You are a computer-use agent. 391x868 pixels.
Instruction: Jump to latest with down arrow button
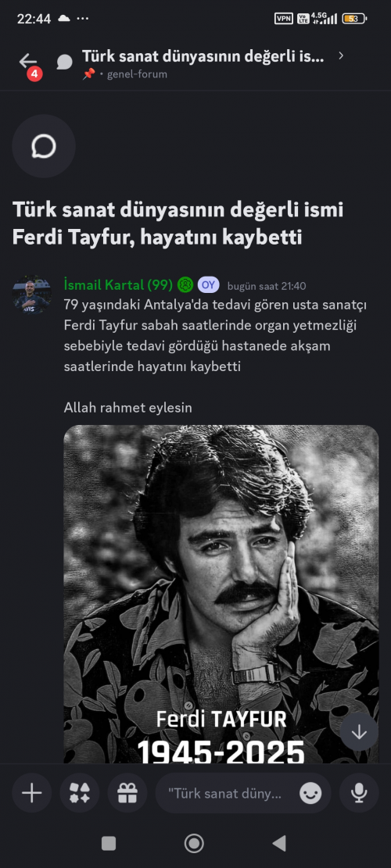(359, 732)
